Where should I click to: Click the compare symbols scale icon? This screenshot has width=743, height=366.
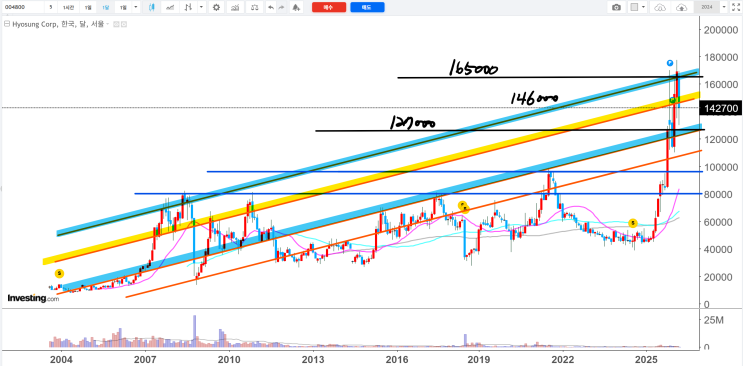[x=255, y=7]
